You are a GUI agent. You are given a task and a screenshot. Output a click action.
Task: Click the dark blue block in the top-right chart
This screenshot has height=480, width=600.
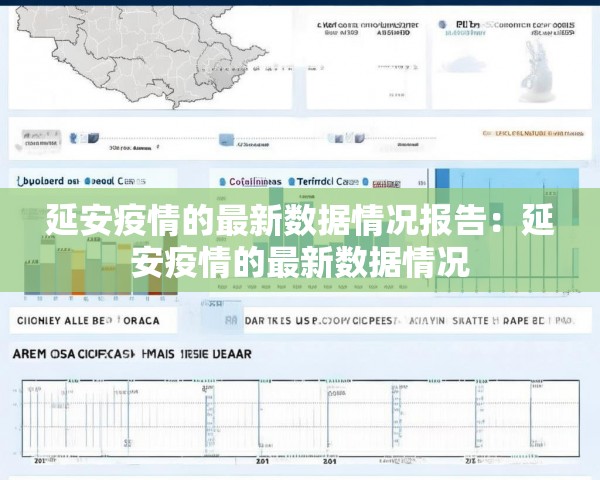[442, 178]
